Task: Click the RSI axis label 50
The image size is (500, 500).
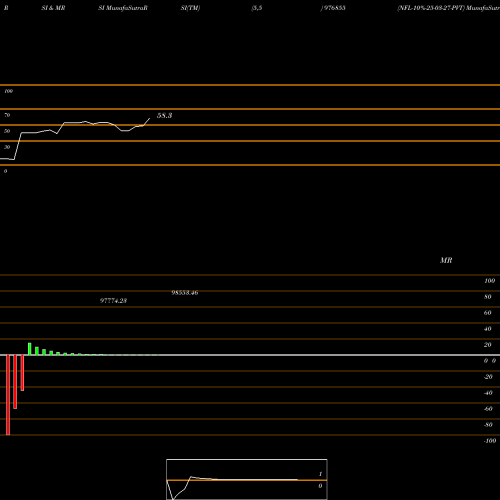Action: coord(7,131)
